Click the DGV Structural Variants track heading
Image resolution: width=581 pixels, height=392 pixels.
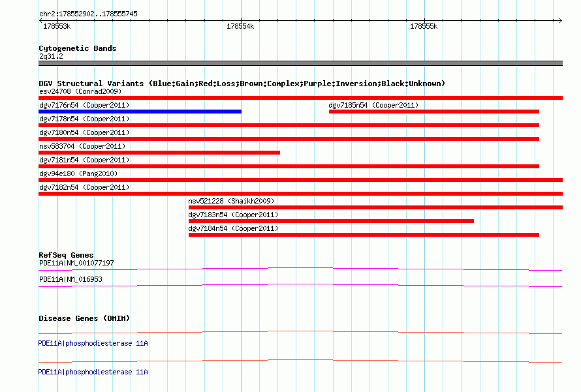point(242,83)
